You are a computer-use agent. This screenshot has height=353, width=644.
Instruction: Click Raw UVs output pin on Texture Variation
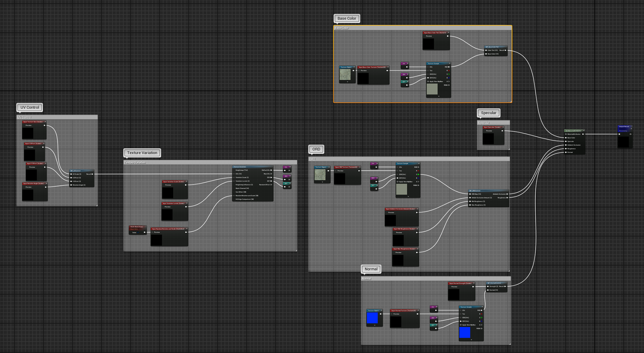pyautogui.click(x=271, y=174)
